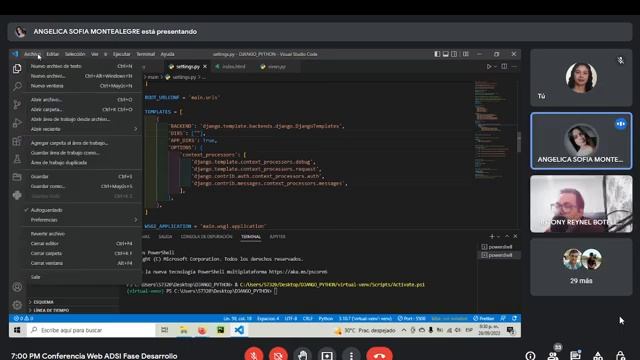Click the Run Python file play icon
Screen dimensions: 640x360
pyautogui.click(x=489, y=67)
